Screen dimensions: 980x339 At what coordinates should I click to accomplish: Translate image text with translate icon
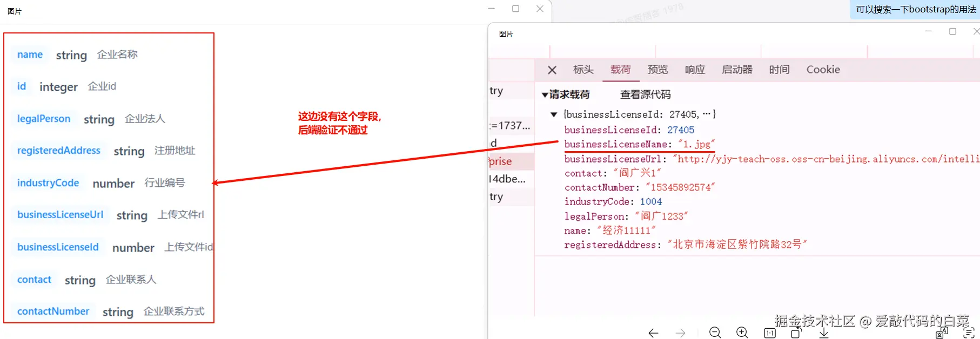pos(942,333)
